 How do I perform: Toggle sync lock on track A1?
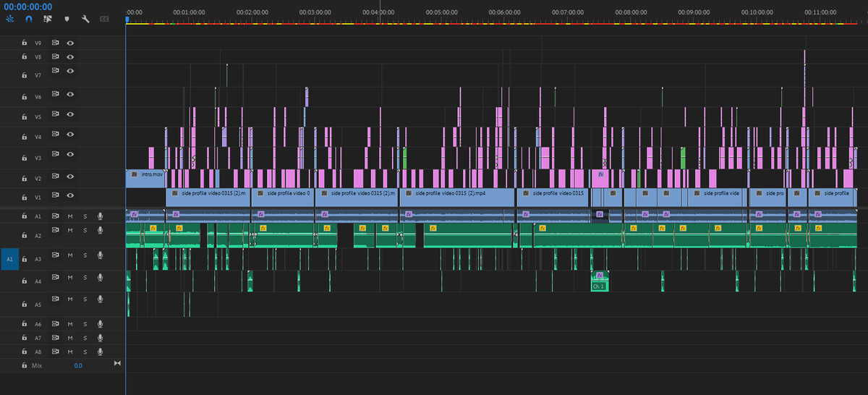(55, 216)
